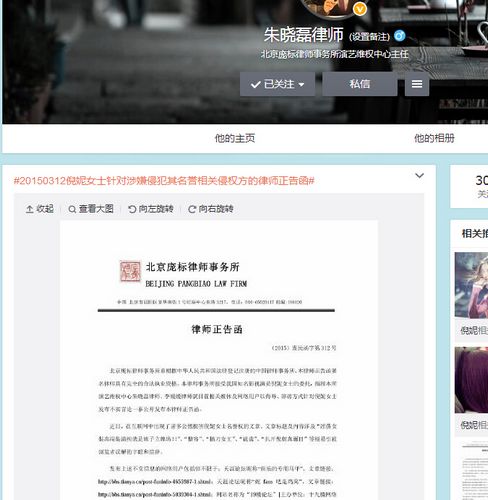Open the 已关注 follow dropdown
This screenshot has height=500, width=488.
pos(277,84)
